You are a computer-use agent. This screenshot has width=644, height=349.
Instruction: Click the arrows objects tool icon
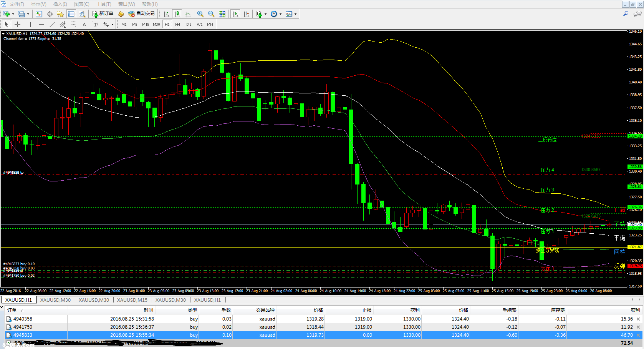106,24
